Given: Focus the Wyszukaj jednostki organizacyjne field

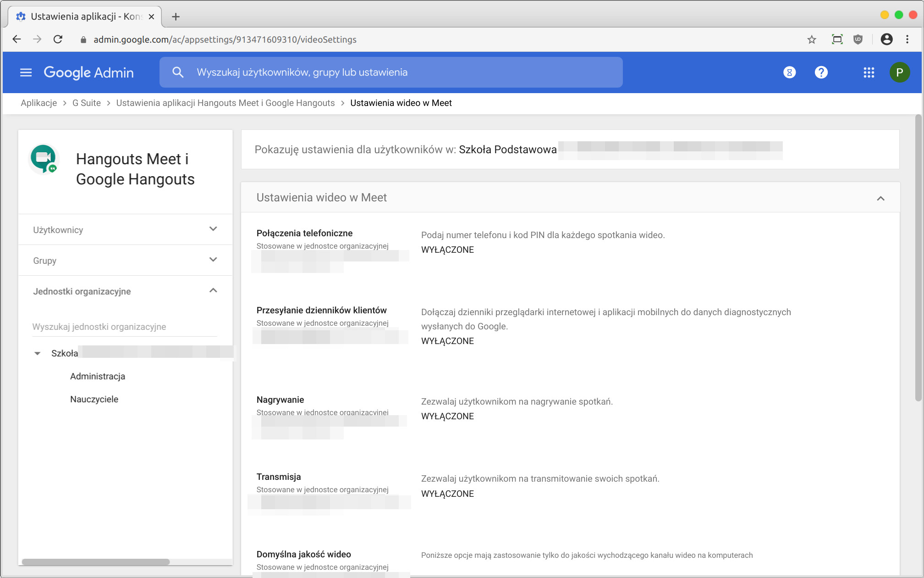Looking at the screenshot, I should pyautogui.click(x=125, y=327).
